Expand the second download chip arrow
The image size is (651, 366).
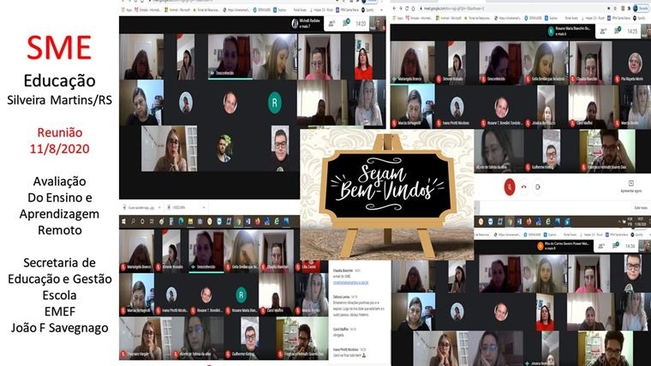click(203, 207)
